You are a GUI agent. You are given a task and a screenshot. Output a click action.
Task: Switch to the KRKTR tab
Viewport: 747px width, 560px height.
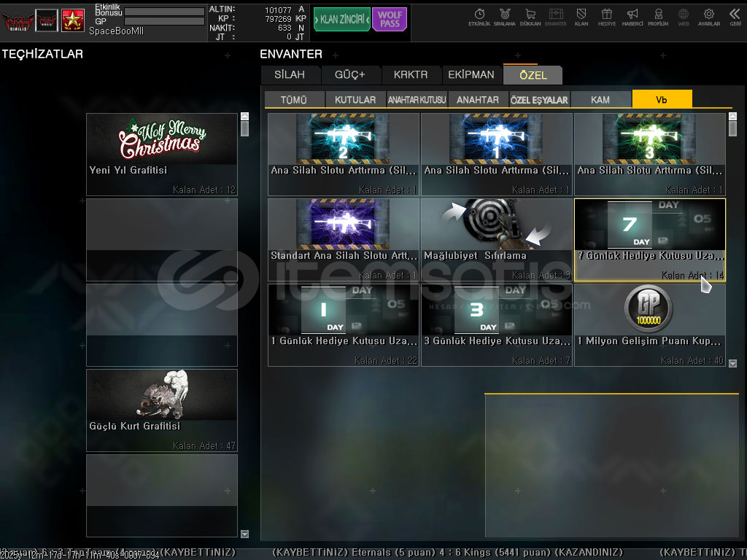[411, 75]
